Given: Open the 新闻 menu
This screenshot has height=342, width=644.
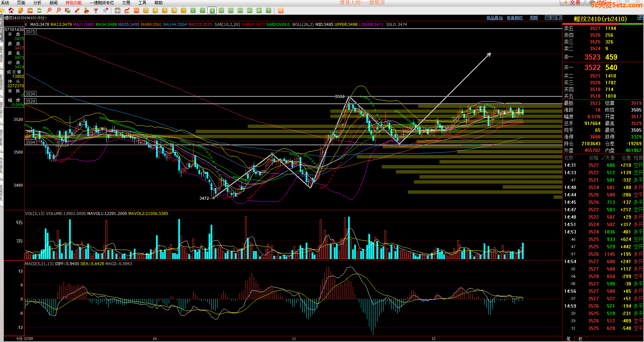Looking at the screenshot, I should [x=53, y=3].
